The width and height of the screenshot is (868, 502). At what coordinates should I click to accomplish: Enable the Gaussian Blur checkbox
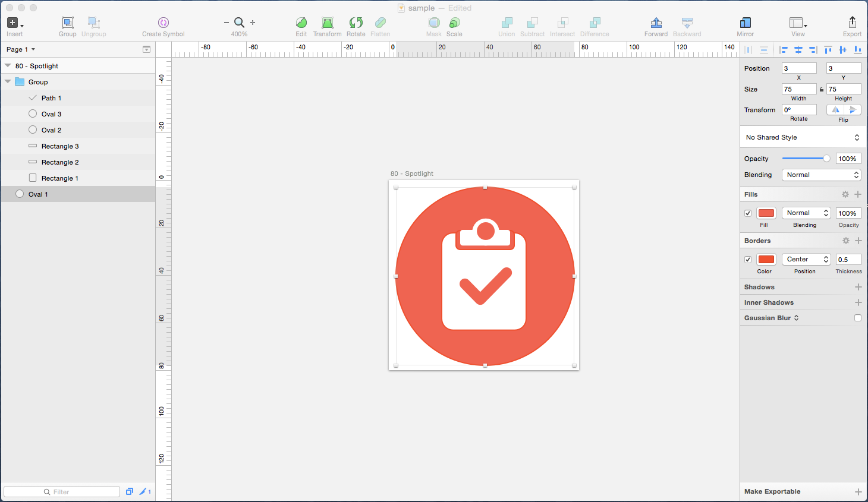point(858,318)
